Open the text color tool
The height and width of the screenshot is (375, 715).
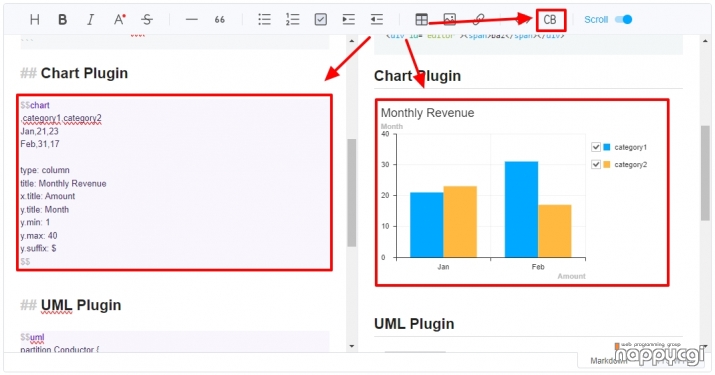[x=119, y=20]
